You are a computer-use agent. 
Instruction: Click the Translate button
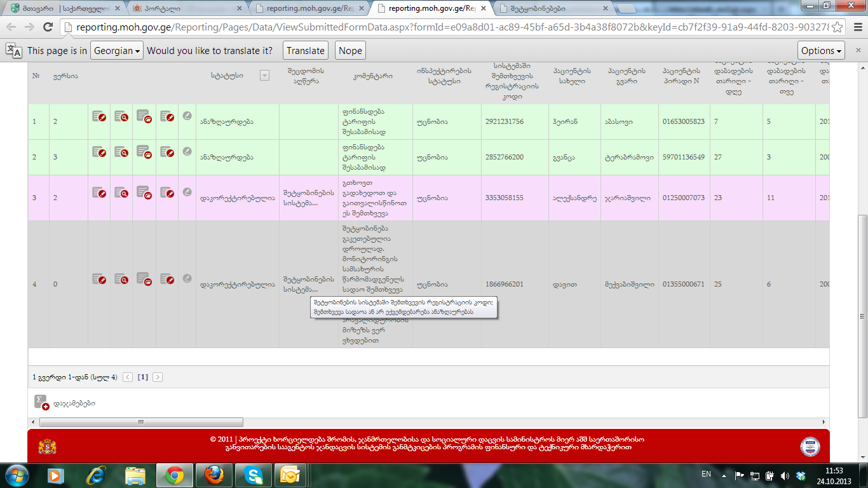[305, 51]
